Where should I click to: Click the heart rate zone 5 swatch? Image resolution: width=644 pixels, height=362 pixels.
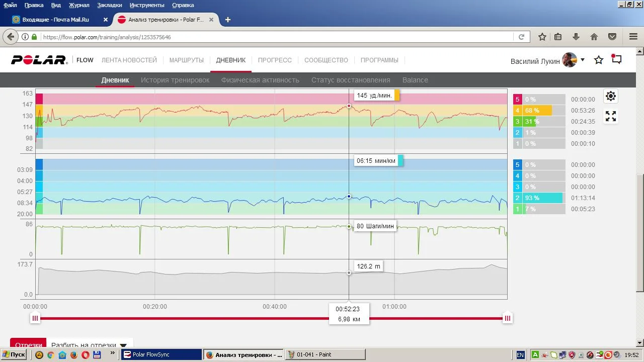tap(517, 100)
